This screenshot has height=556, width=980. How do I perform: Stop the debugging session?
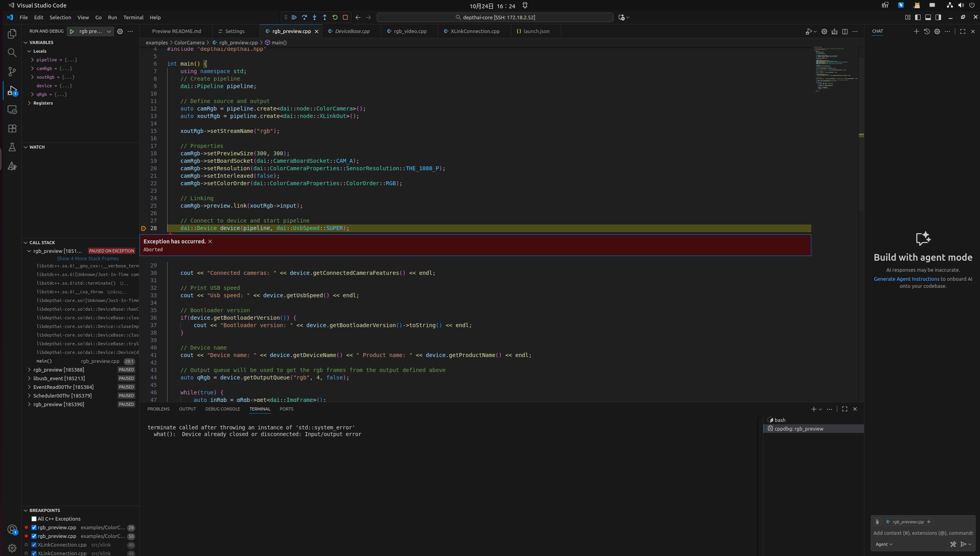[345, 17]
